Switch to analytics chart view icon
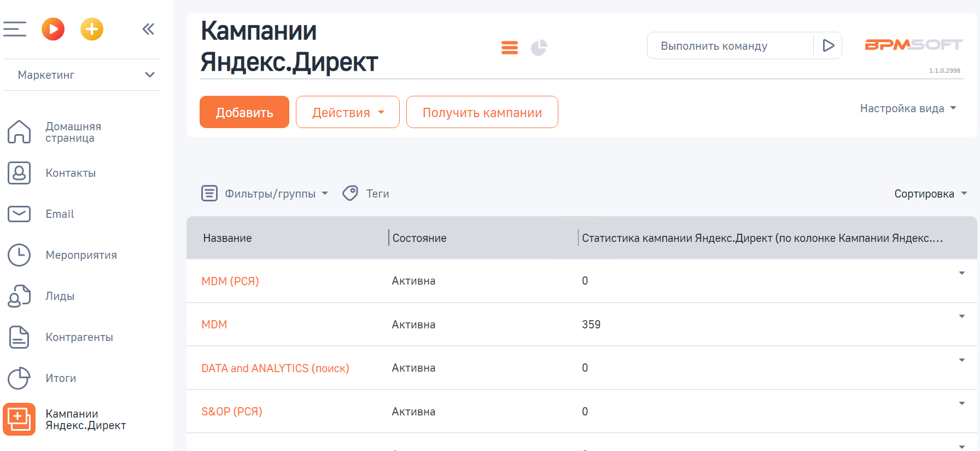 (539, 48)
